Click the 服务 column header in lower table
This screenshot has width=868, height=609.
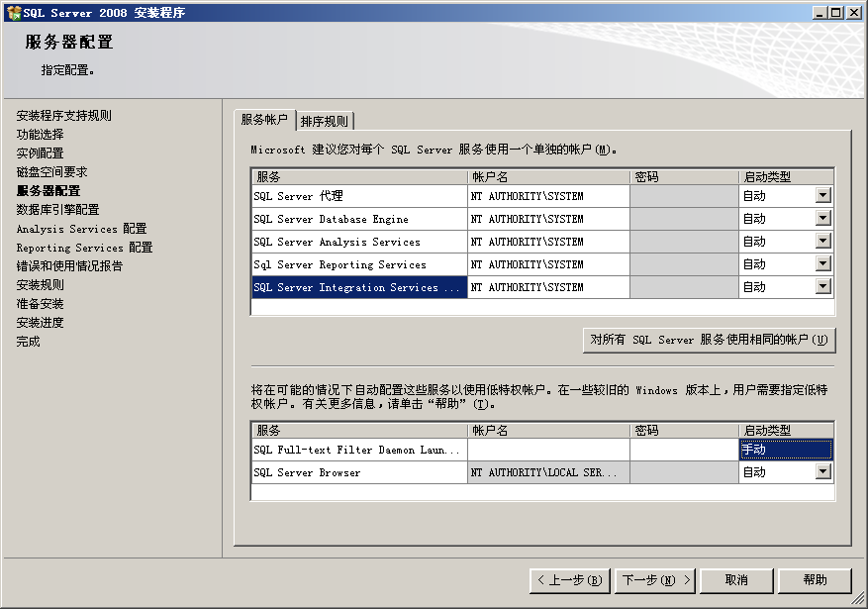[x=360, y=430]
